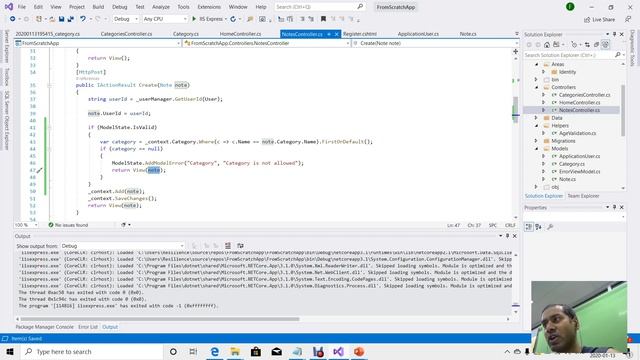Click the Home icon in Solution Explorer toolbar

coord(547,44)
